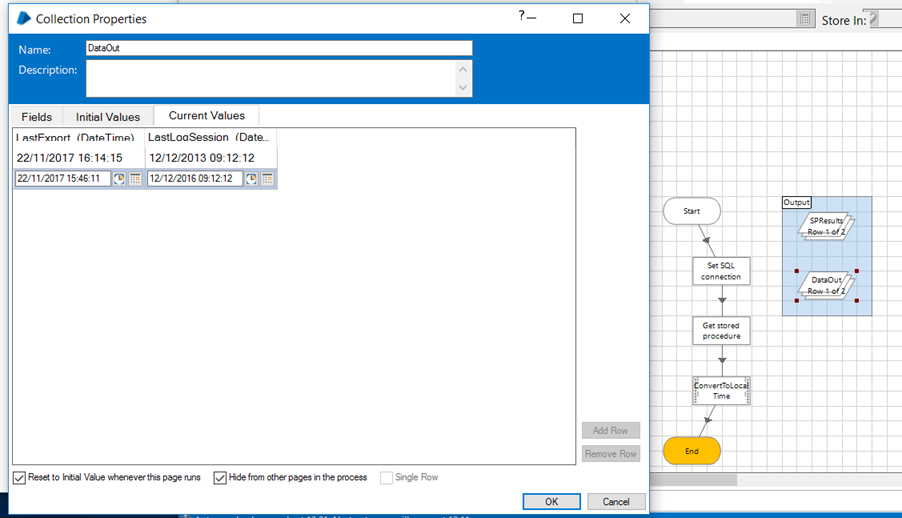The width and height of the screenshot is (902, 518).
Task: Switch to the Fields tab
Action: [37, 117]
